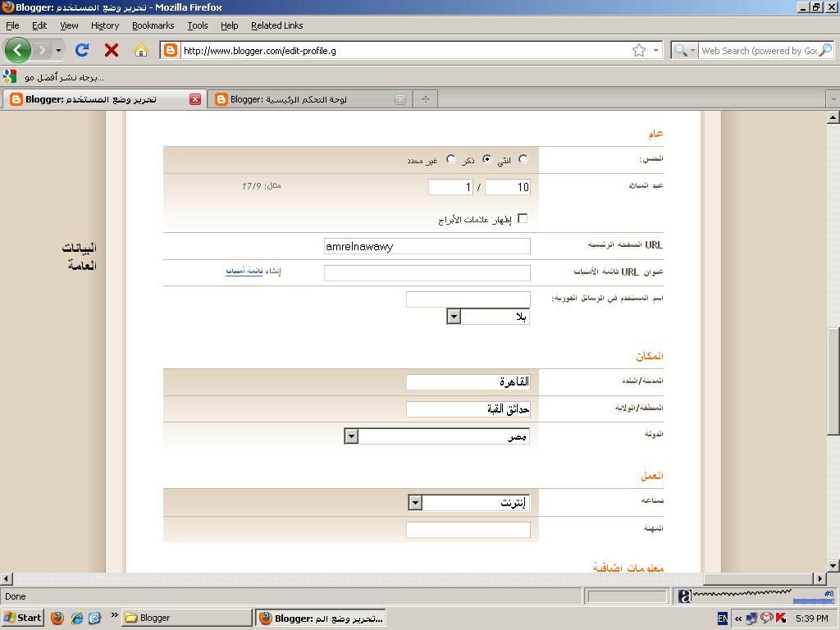Toggle the إظهار علامات الأبراج checkbox
This screenshot has width=840, height=630.
pos(523,218)
